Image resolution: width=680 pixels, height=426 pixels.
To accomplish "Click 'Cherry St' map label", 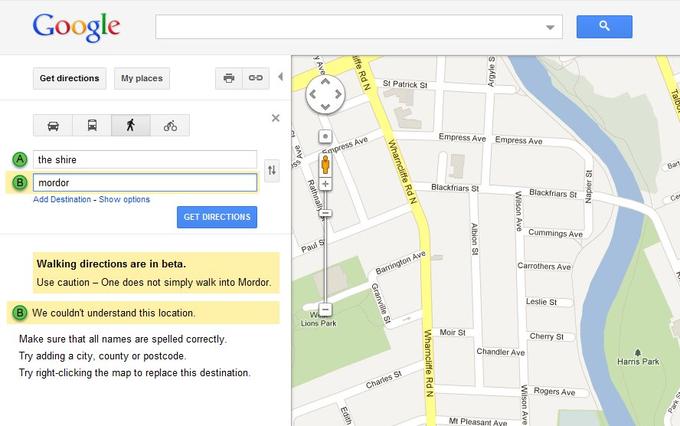I will [546, 336].
